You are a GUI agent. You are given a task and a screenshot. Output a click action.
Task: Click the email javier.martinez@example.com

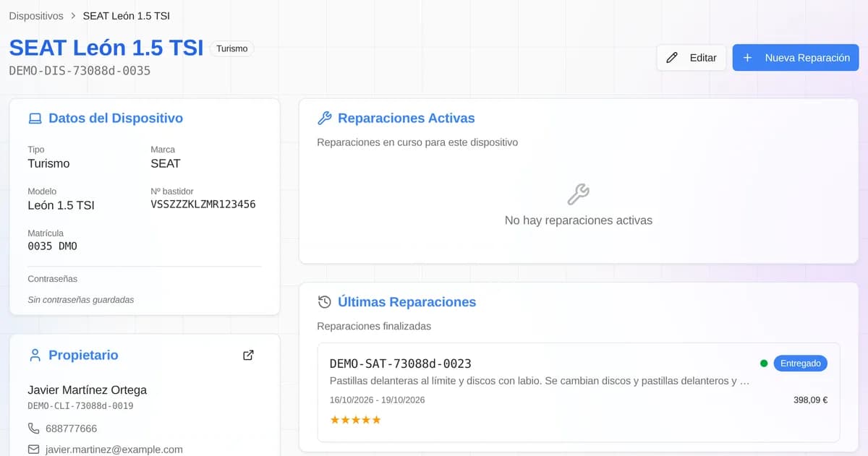(x=114, y=449)
